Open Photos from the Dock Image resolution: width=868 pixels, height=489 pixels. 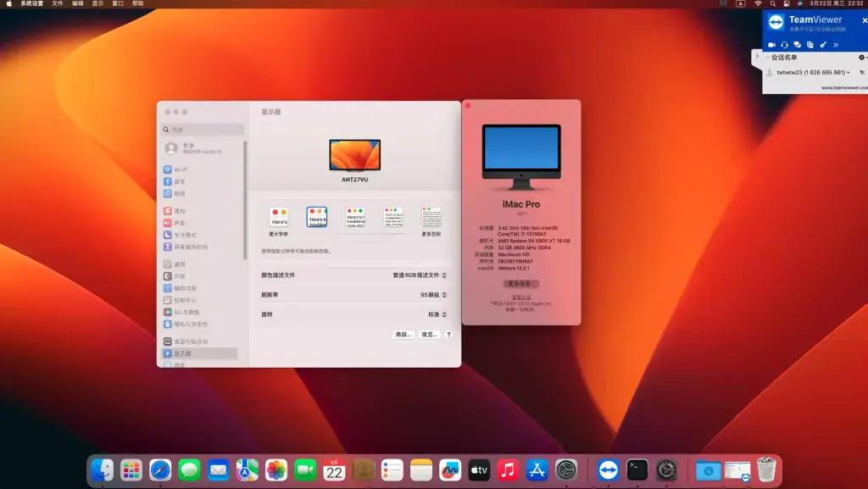tap(276, 470)
